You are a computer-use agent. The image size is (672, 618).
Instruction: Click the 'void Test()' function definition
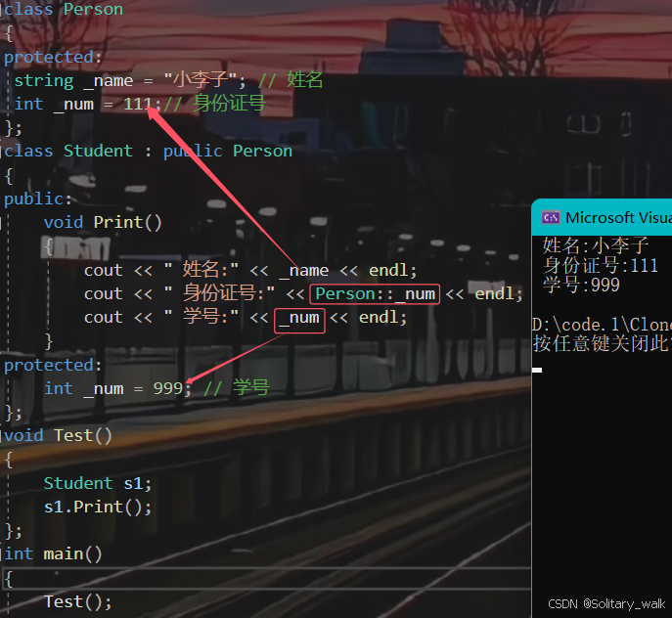(x=58, y=435)
